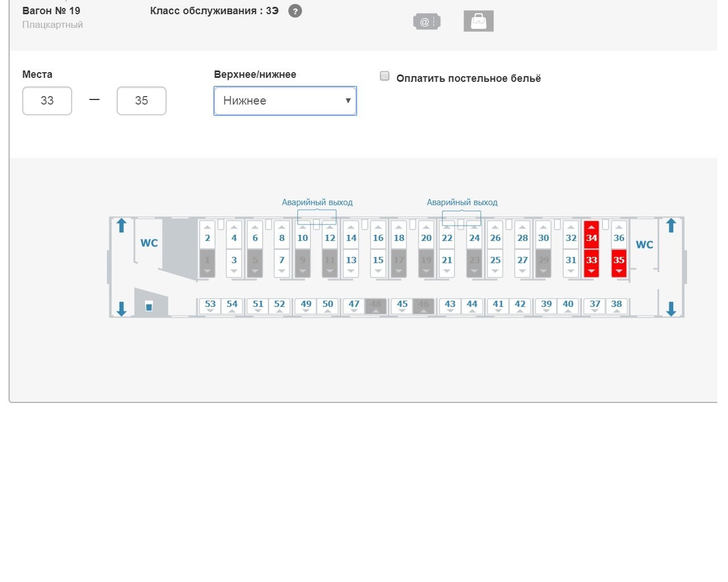Image resolution: width=728 pixels, height=582 pixels.
Task: Select side seat 54
Action: tap(232, 306)
